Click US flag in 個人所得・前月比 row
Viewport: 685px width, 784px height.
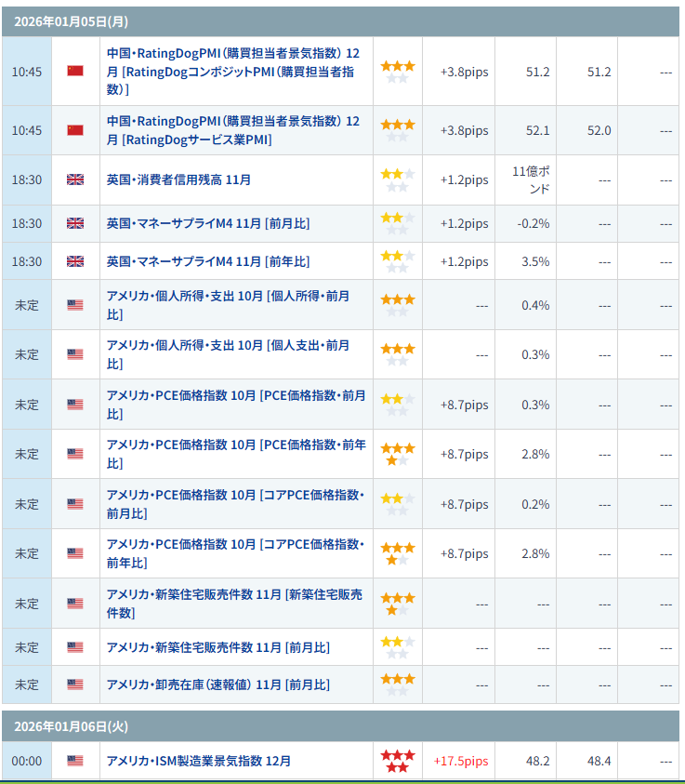pyautogui.click(x=75, y=304)
